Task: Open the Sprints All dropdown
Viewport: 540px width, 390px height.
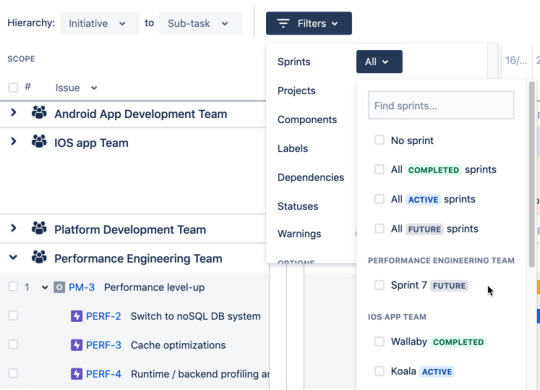Action: point(379,62)
